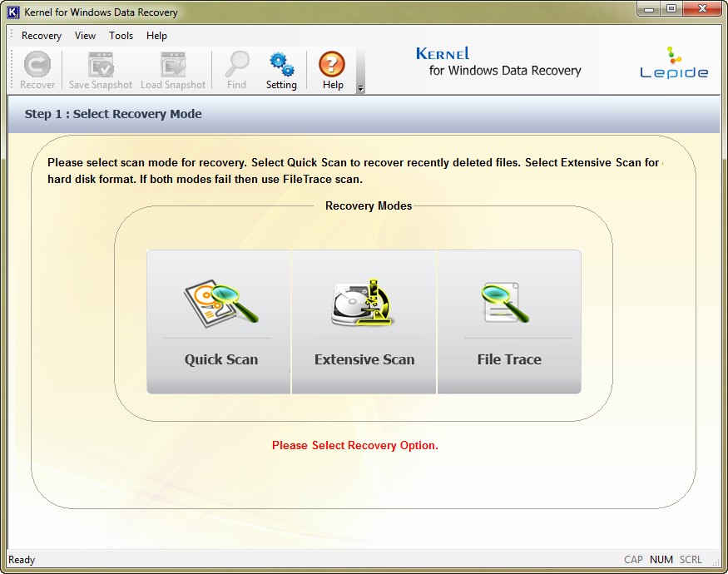
Task: Open the Recovery menu
Action: pyautogui.click(x=42, y=36)
